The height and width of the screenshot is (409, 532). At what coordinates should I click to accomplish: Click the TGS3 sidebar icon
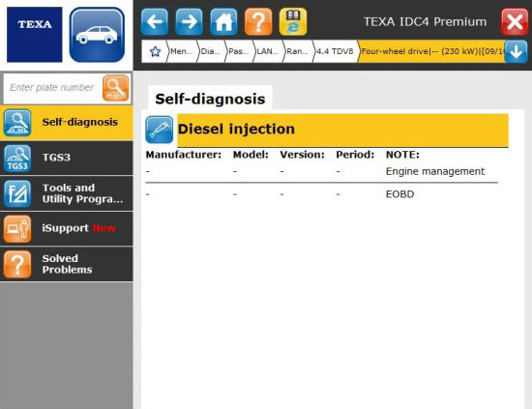tap(17, 158)
